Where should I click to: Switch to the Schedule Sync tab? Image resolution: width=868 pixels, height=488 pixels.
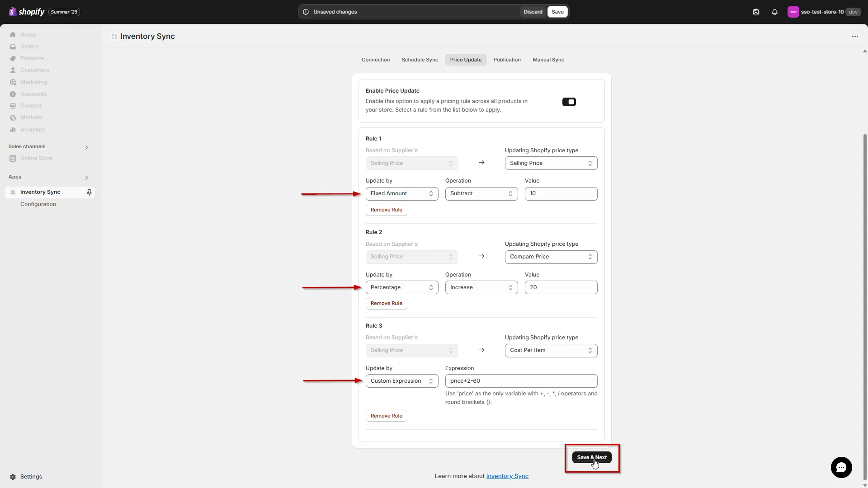420,60
